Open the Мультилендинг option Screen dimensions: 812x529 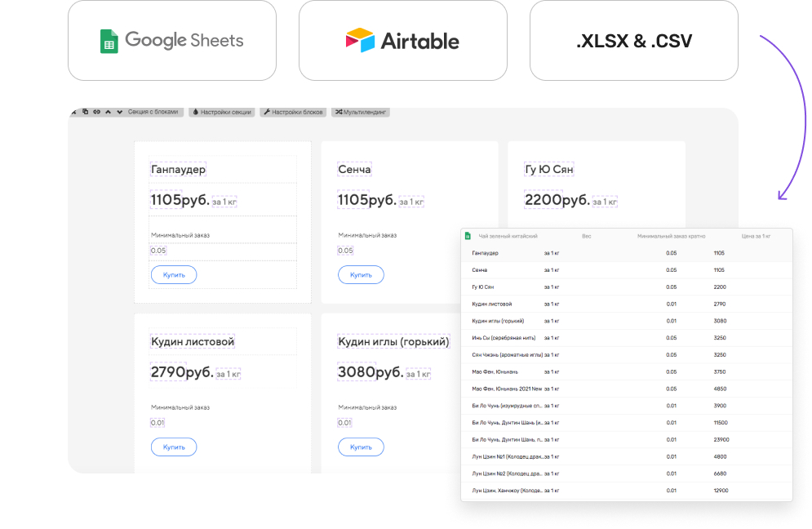click(361, 112)
